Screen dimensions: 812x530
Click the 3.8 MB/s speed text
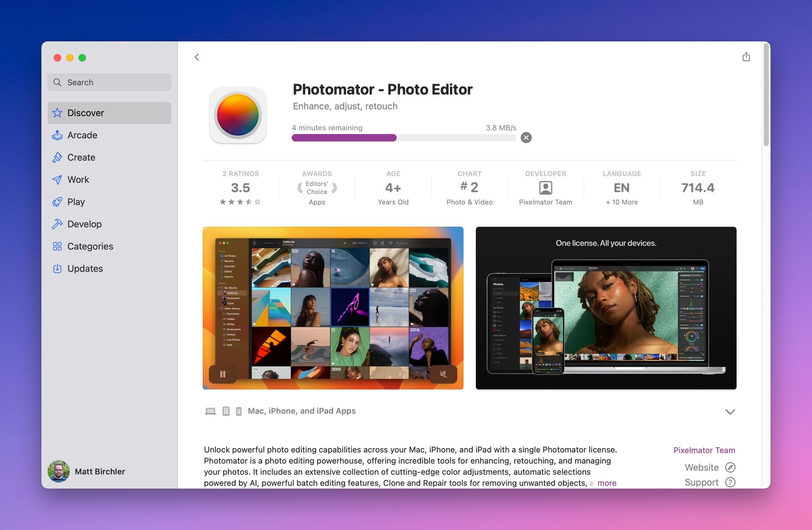pyautogui.click(x=501, y=128)
